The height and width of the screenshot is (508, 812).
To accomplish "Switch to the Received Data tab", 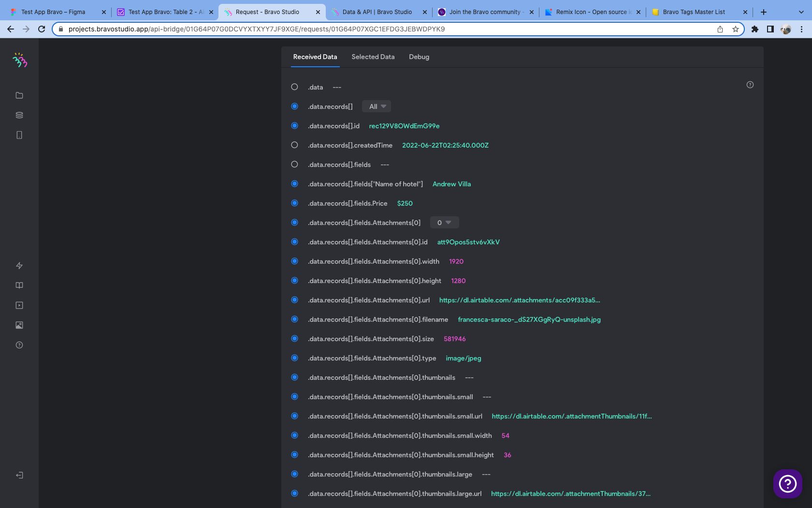I will coord(315,57).
